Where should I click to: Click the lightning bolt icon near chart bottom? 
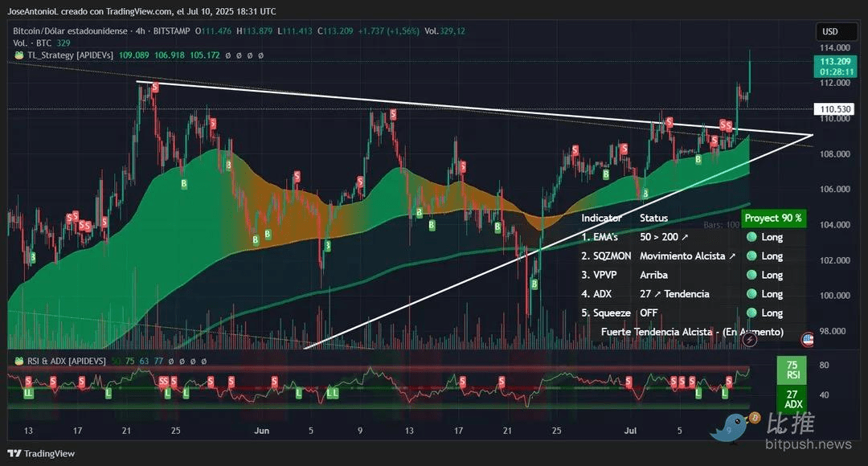tap(750, 339)
